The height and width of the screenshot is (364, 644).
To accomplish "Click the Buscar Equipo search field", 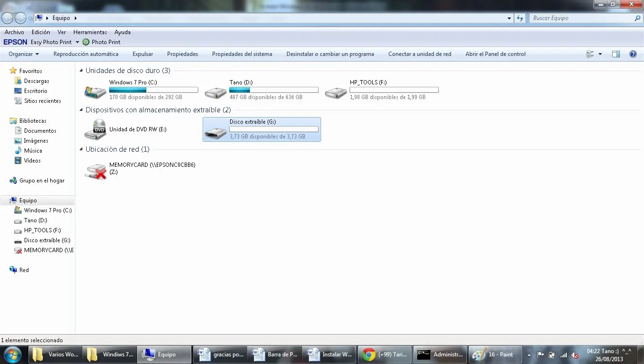I will tap(581, 18).
